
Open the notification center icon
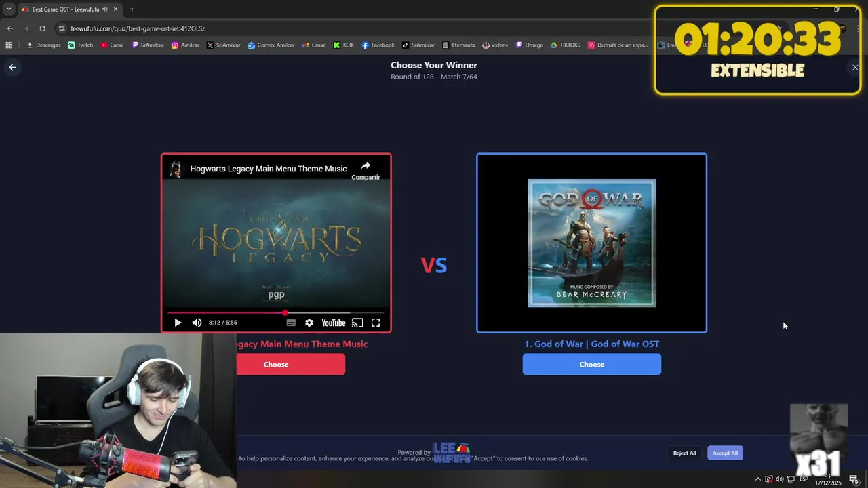coord(853,479)
